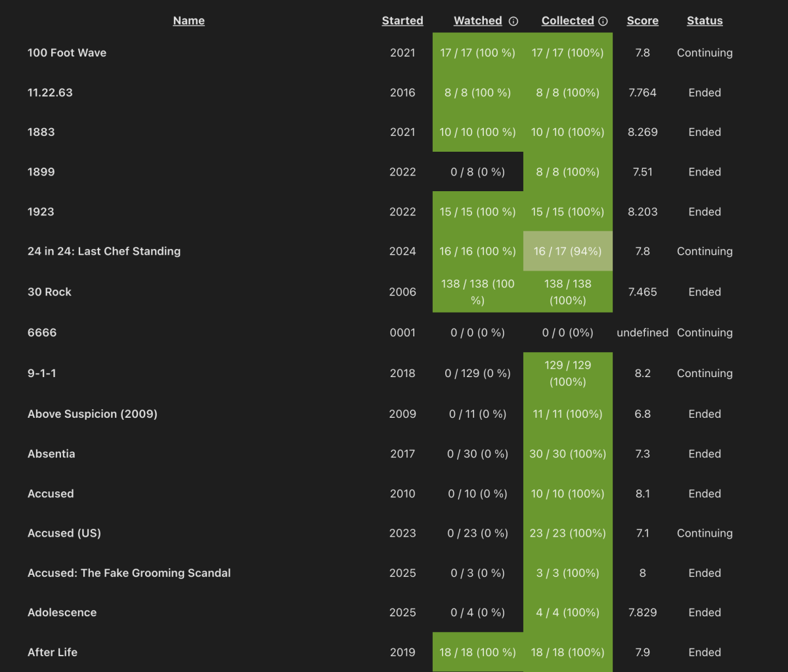This screenshot has width=788, height=672.
Task: Click the info icon next to Watched
Action: click(512, 20)
